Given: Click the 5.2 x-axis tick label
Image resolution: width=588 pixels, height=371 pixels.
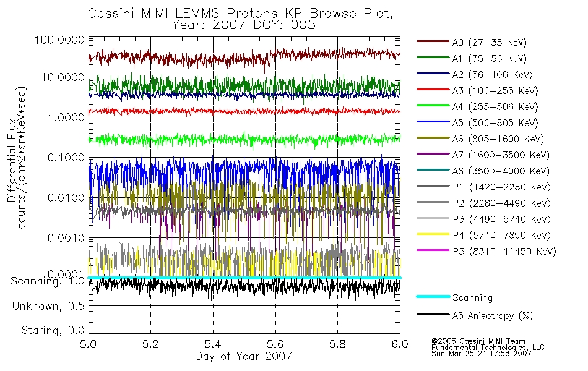Looking at the screenshot, I should tap(150, 344).
